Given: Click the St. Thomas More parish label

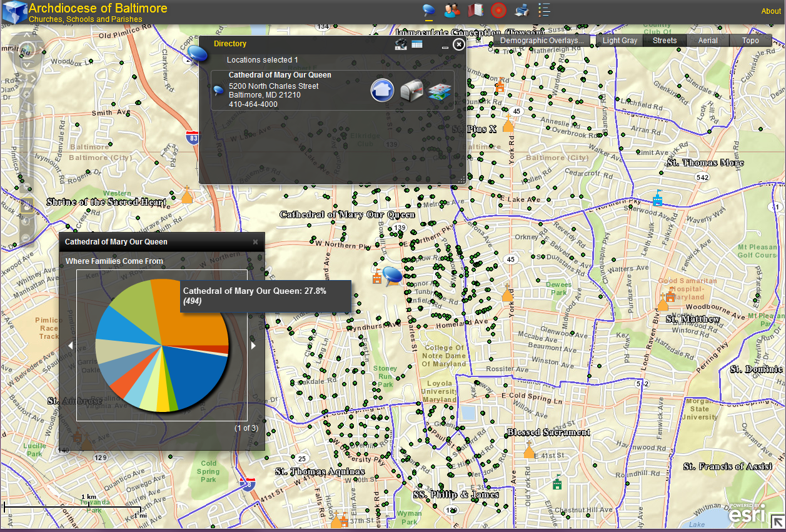Looking at the screenshot, I should click(x=705, y=163).
